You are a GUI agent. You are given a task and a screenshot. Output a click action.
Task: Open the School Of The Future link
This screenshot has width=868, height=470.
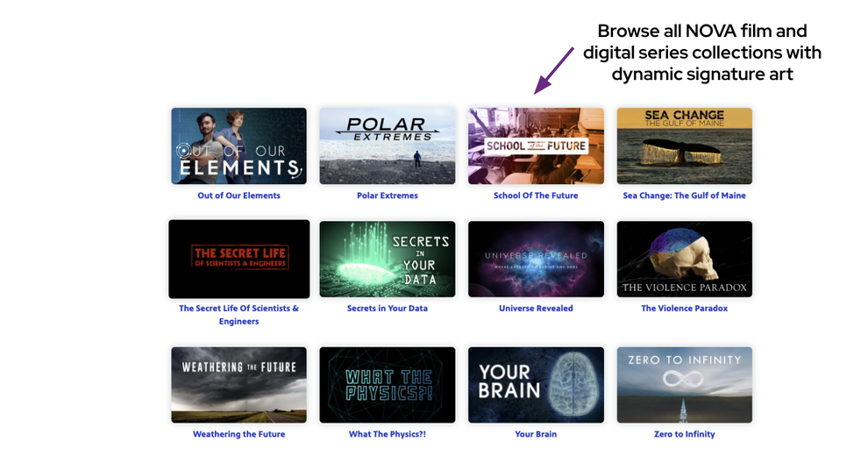point(536,196)
